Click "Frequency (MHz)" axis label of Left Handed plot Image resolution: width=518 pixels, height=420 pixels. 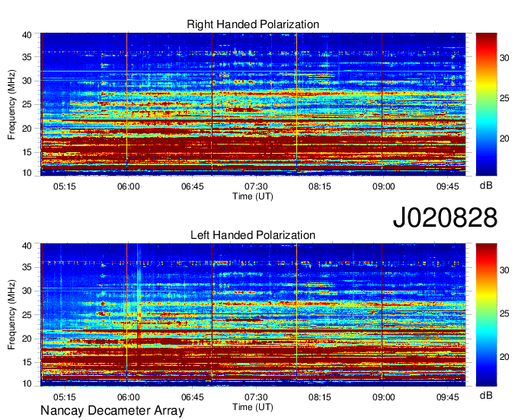click(x=11, y=315)
